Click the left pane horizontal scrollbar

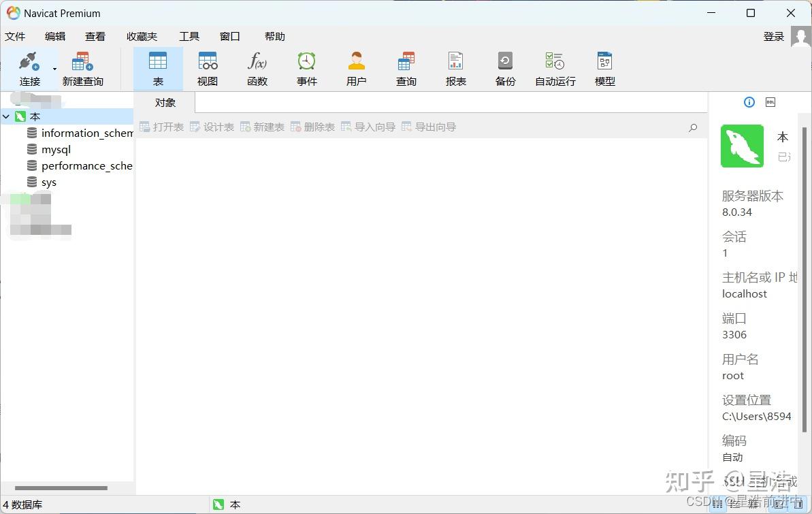61,488
